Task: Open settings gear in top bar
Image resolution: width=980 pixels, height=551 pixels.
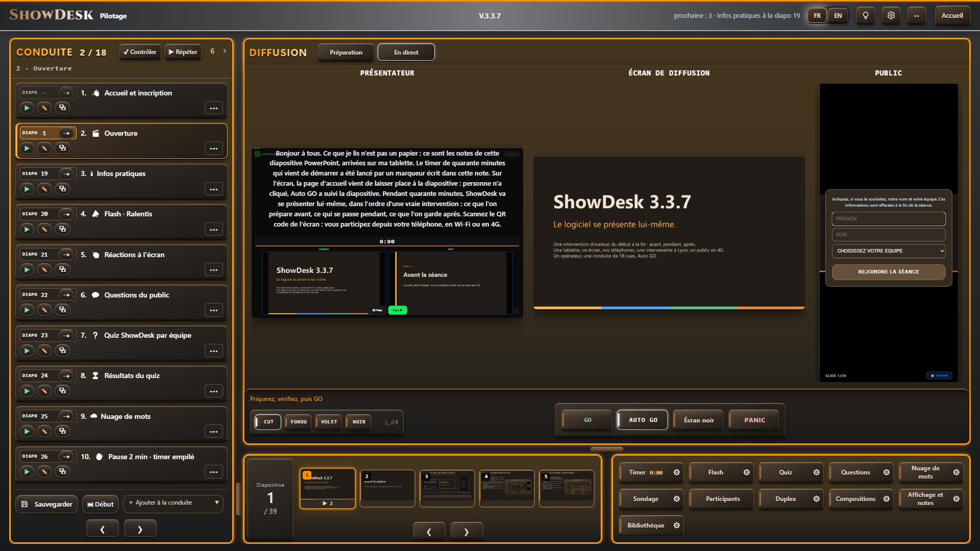Action: coord(891,15)
